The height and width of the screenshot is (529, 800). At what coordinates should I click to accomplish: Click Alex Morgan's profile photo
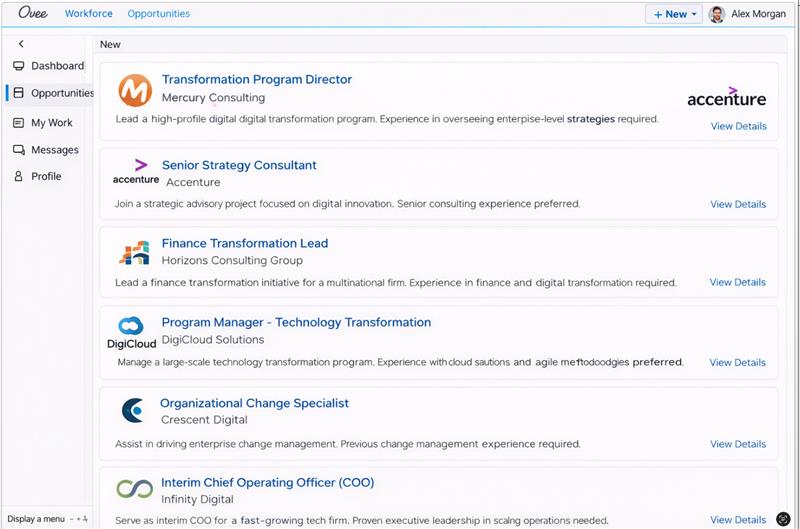tap(717, 14)
